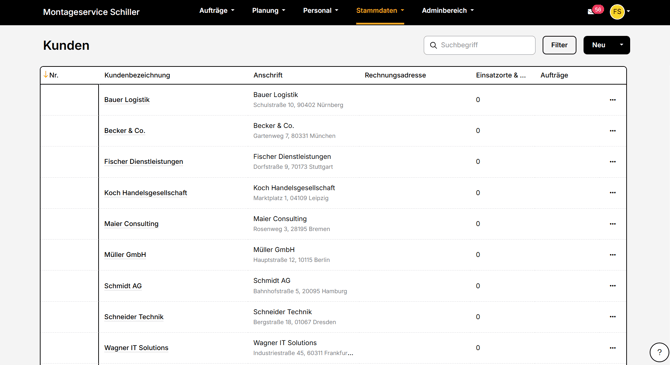Click Einsatzorte count 0 for Bauer Logistik
This screenshot has width=670, height=365.
(x=478, y=100)
